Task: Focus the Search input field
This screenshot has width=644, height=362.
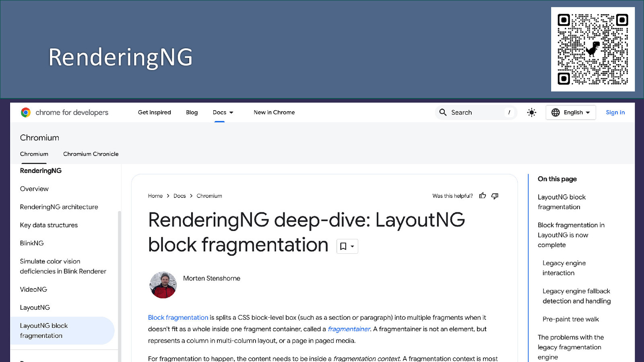Action: [x=476, y=112]
